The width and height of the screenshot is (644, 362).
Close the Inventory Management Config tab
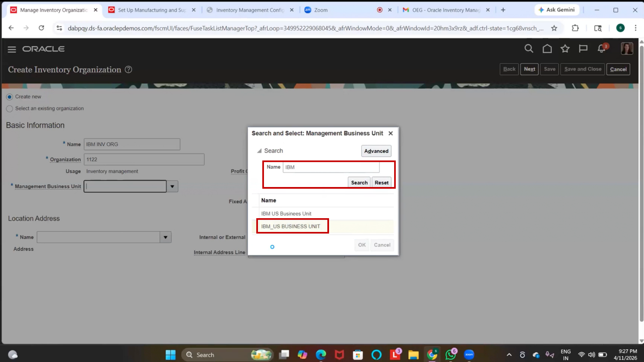pos(291,10)
